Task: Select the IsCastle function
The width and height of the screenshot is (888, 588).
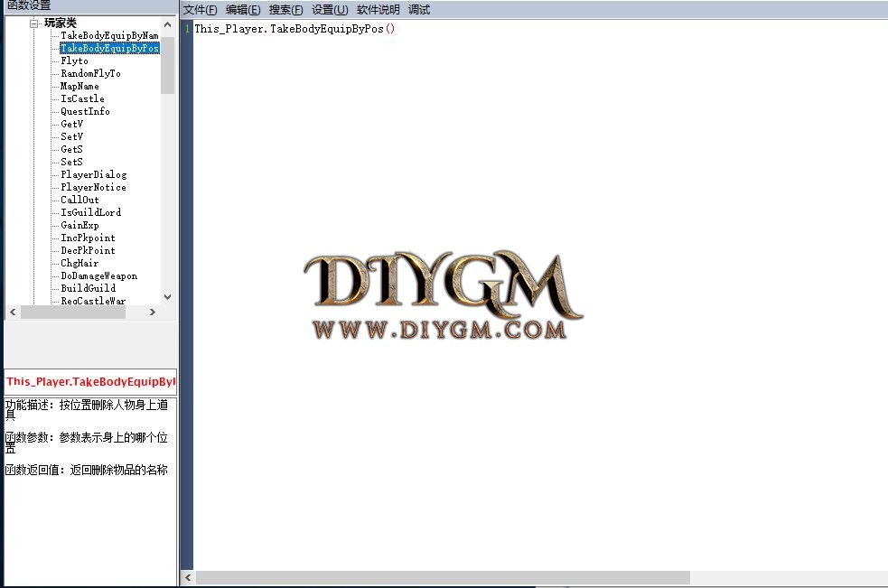Action: tap(82, 98)
